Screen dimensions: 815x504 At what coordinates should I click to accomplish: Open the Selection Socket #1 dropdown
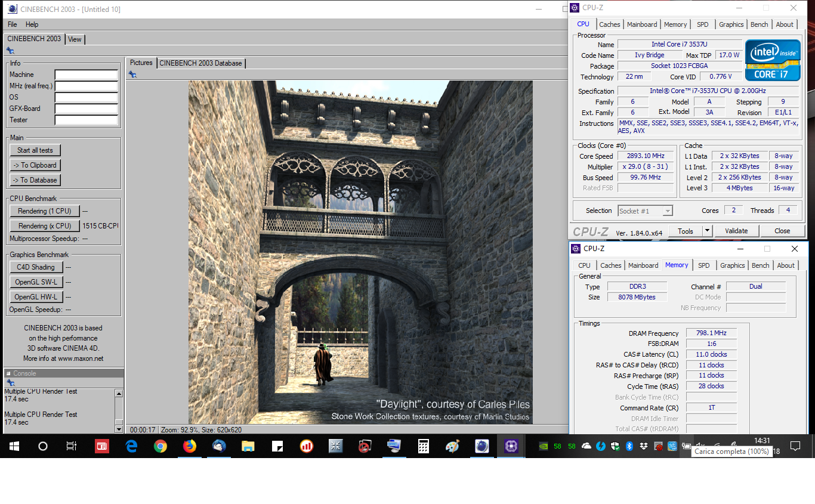645,211
